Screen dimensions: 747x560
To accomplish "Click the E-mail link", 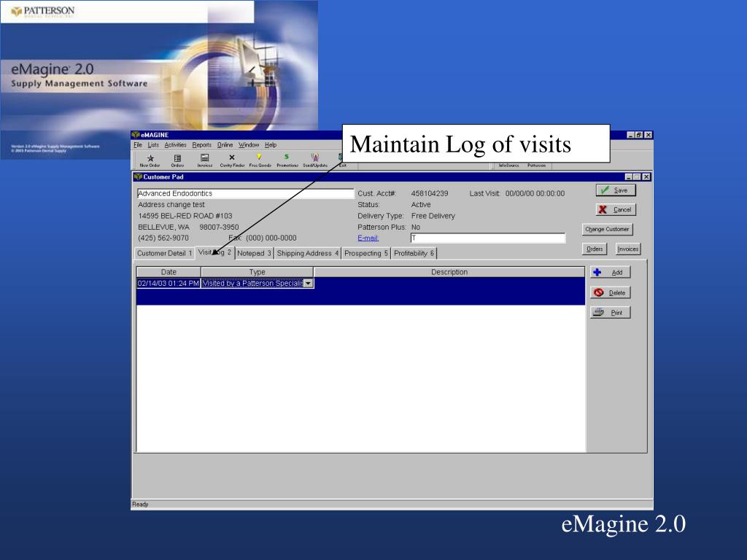I will 368,238.
